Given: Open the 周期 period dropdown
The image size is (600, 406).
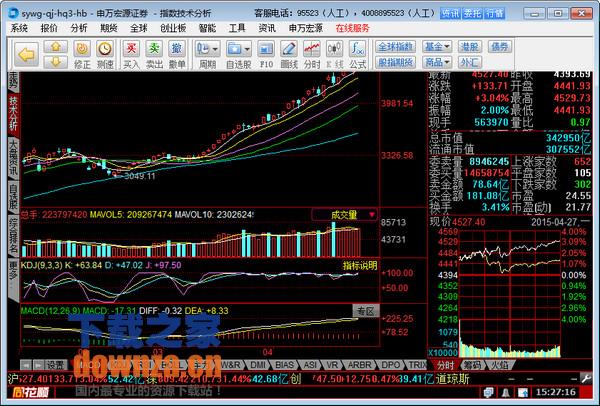Looking at the screenshot, I should pyautogui.click(x=207, y=51).
